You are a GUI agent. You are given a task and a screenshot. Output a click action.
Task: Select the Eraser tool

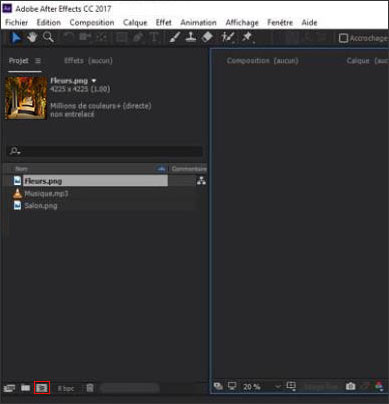coord(207,37)
